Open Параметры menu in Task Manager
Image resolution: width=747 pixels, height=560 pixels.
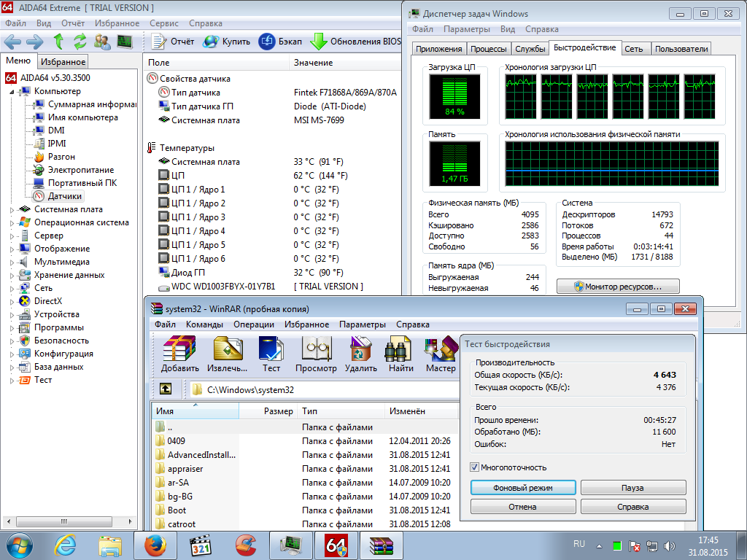point(467,29)
